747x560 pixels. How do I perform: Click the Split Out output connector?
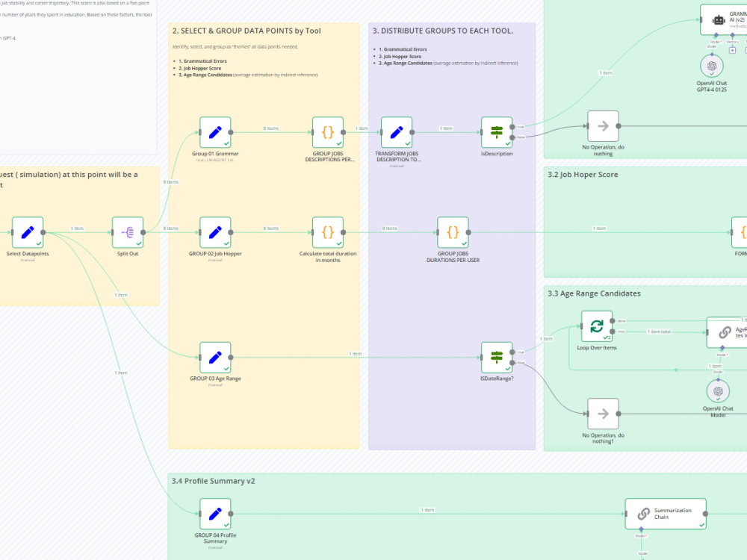[143, 232]
